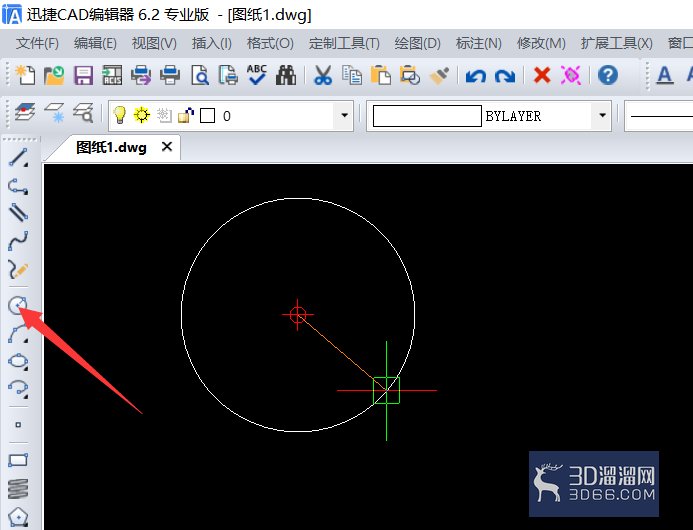The image size is (693, 530).
Task: Close the 图纸1.dwg tab
Action: (x=167, y=146)
